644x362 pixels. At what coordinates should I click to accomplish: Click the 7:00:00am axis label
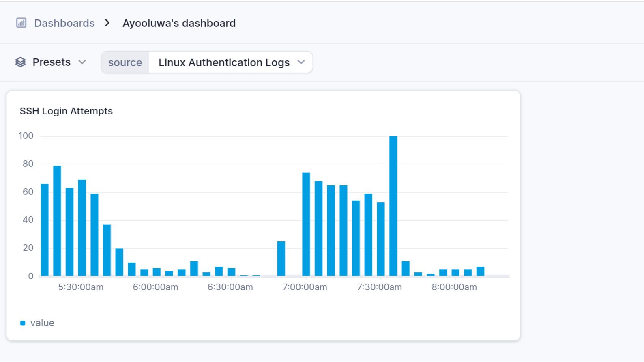coord(305,287)
